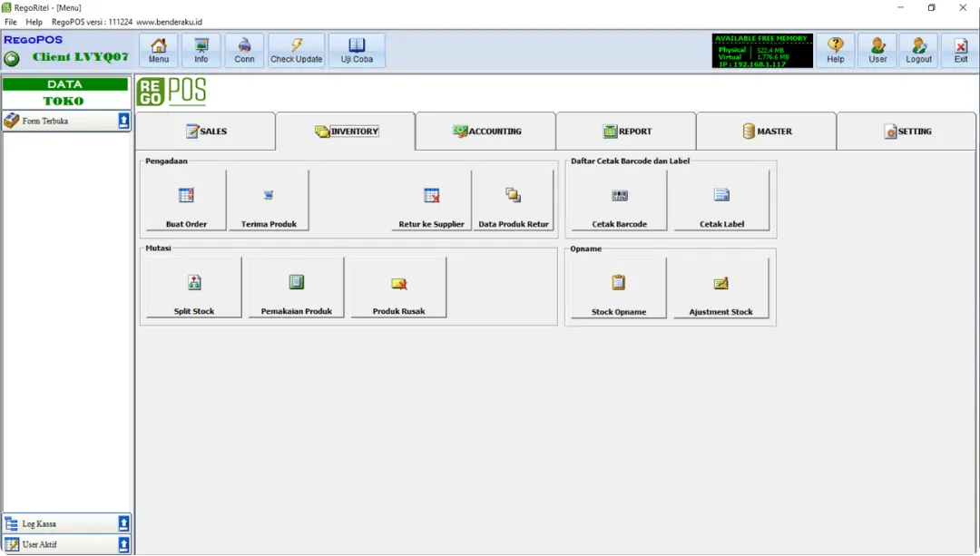The height and width of the screenshot is (556, 980).
Task: Launch the Cetak Barcode tool
Action: tap(619, 200)
